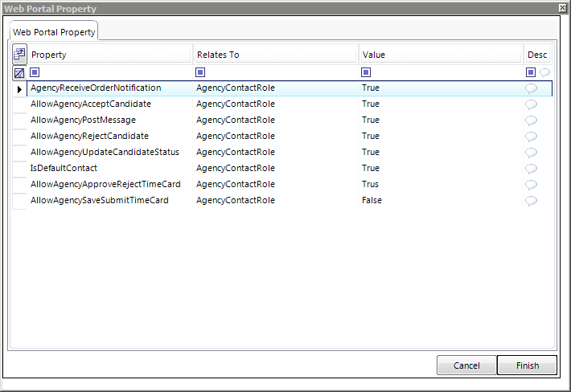Click the current row arrow indicator
This screenshot has height=392, width=571.
point(19,88)
